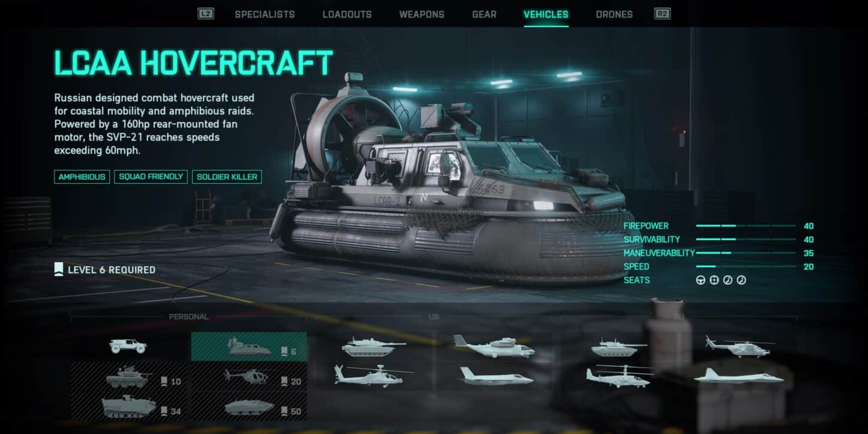The width and height of the screenshot is (868, 434).
Task: Select the tracked APC requiring level 34
Action: click(129, 406)
